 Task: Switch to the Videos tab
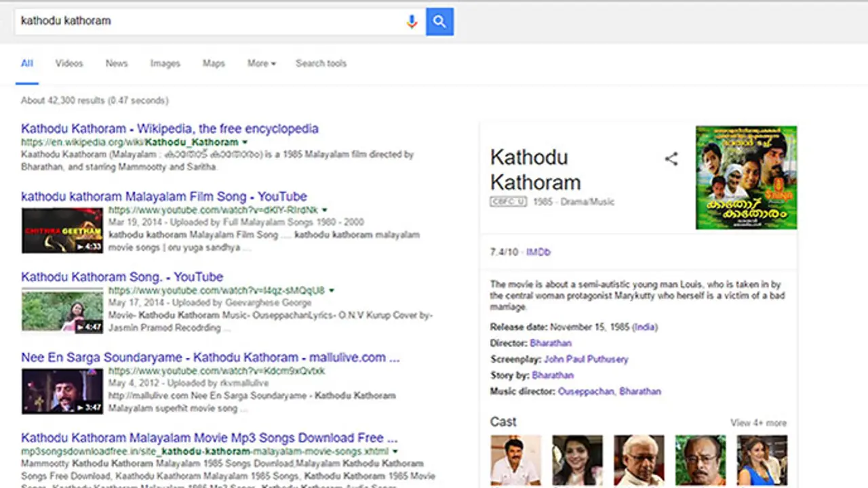tap(69, 64)
